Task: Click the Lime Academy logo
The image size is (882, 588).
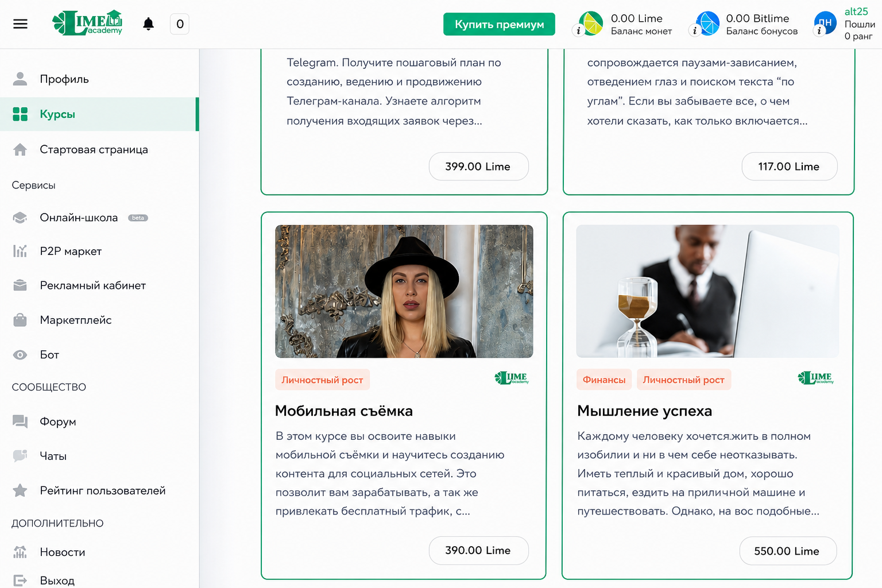Action: (x=87, y=23)
